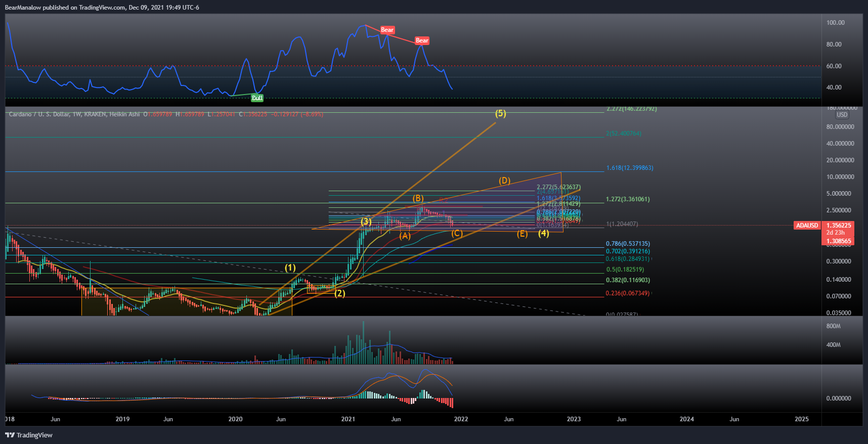Click Fib level 1.272(3.361061)
Viewport: 868px width, 444px height.
[628, 199]
